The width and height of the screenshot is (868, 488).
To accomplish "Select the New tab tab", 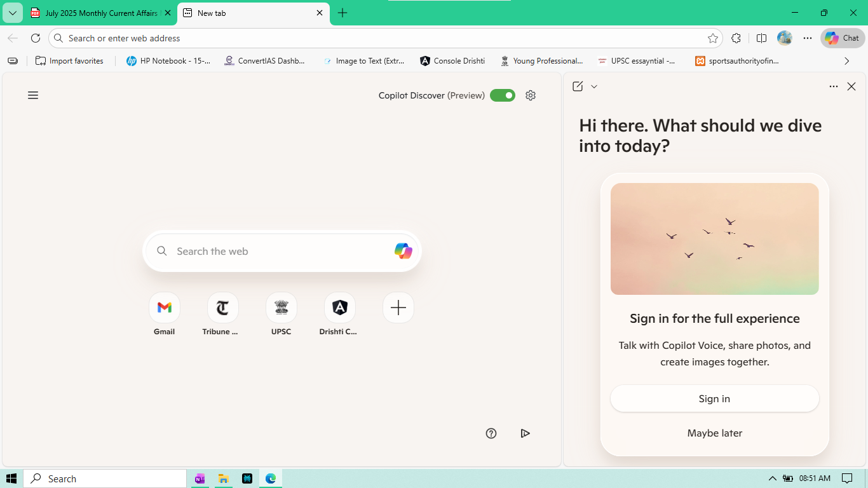I will [252, 13].
